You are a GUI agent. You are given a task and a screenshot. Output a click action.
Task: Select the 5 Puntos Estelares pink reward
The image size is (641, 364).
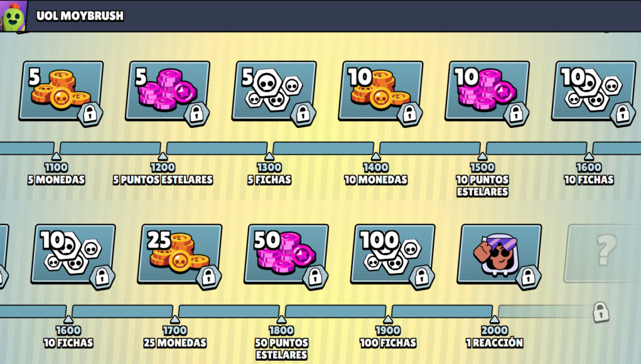coord(168,91)
